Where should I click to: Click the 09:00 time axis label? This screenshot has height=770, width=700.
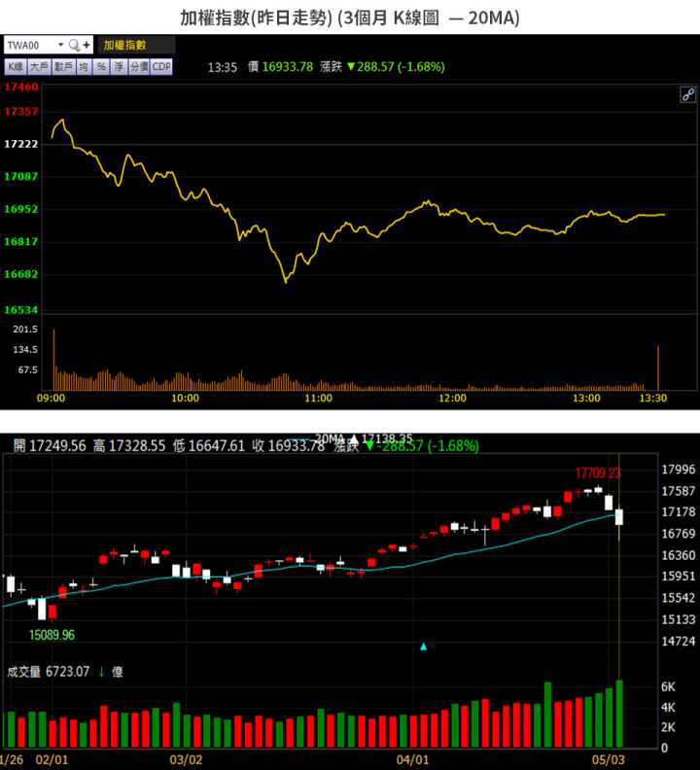click(x=52, y=399)
